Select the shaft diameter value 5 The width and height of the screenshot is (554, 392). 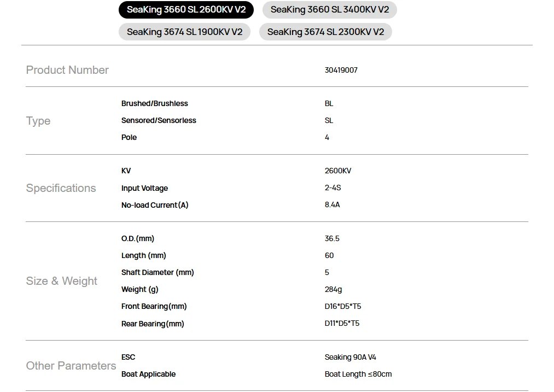pos(327,272)
